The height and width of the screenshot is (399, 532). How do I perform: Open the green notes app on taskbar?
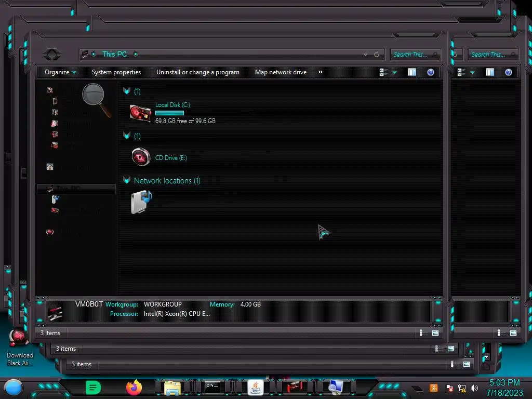(94, 388)
